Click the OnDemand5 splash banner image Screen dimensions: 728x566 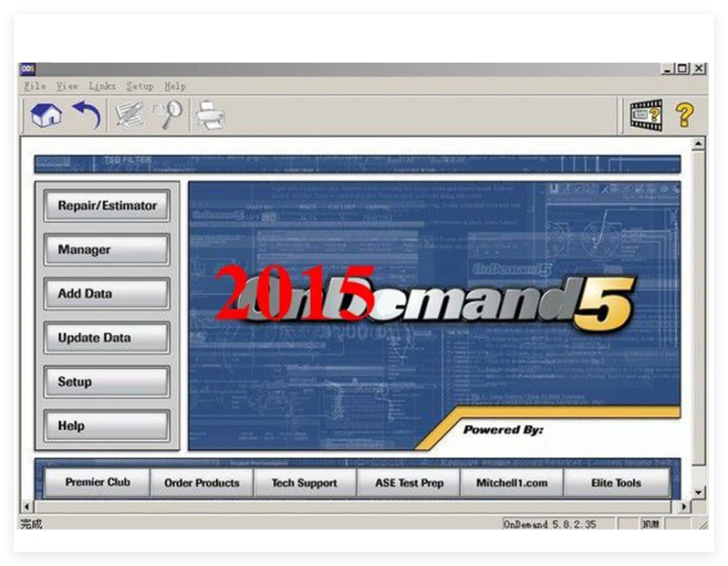click(434, 316)
